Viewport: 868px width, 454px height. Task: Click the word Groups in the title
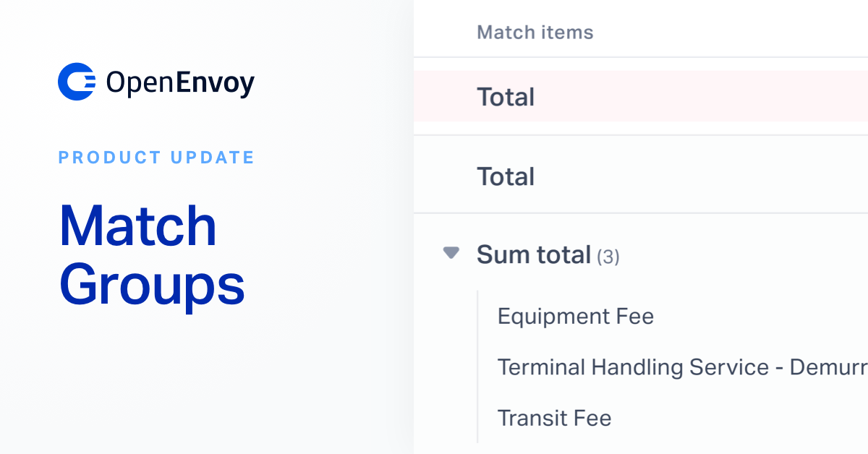[x=152, y=286]
